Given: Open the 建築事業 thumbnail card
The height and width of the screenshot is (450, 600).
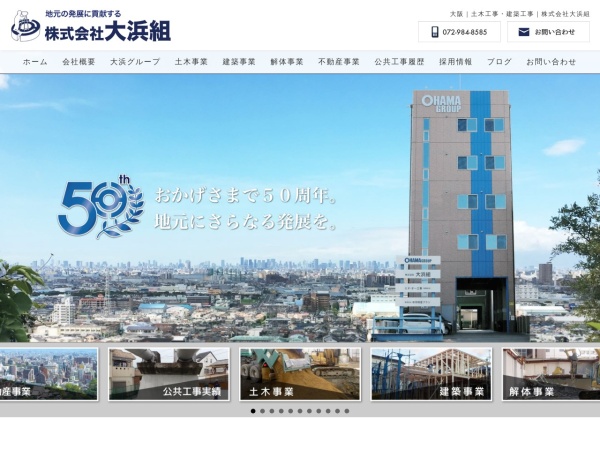Looking at the screenshot, I should click(431, 374).
